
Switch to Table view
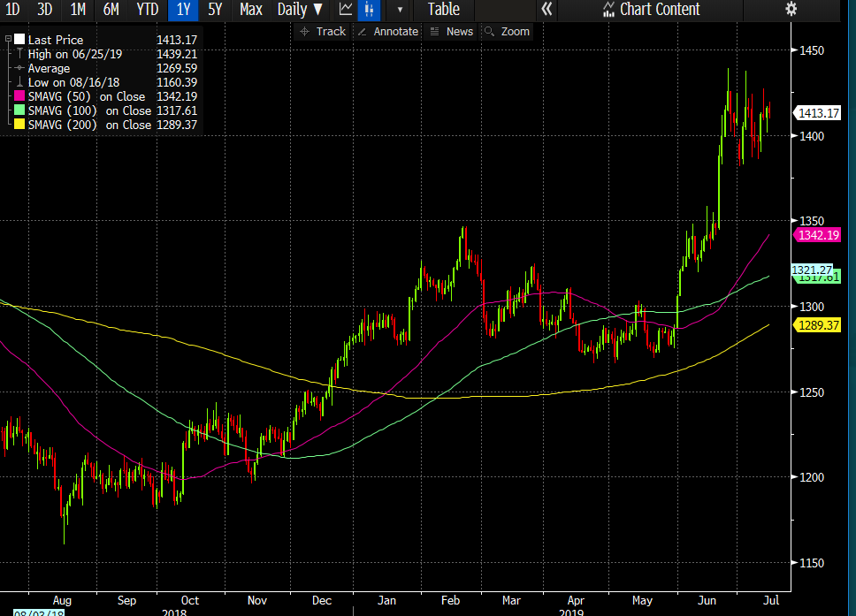(443, 10)
